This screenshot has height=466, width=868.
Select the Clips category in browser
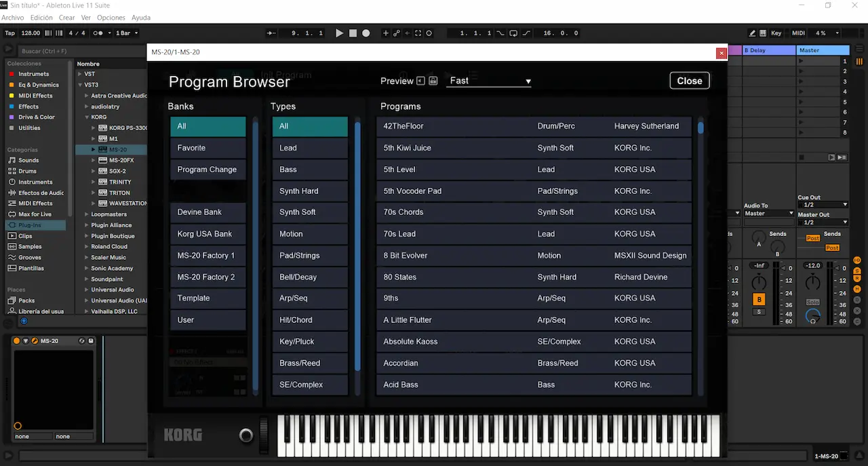click(25, 236)
